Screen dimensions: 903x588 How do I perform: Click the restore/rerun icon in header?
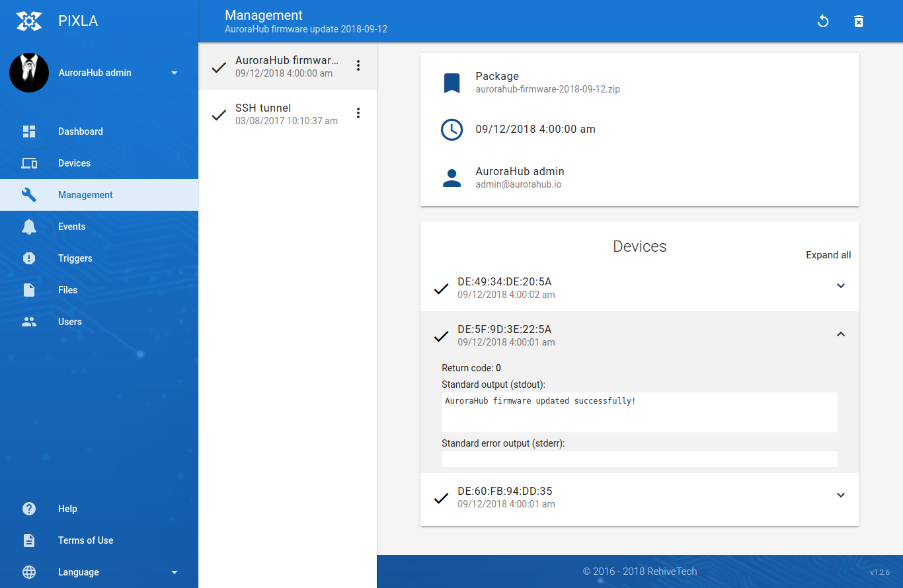(x=823, y=21)
